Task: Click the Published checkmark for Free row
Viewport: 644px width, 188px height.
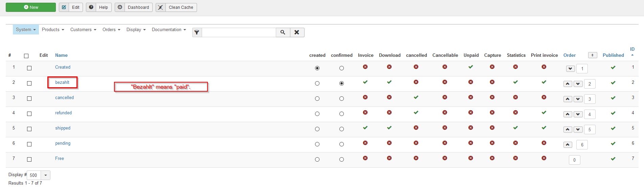Action: [x=613, y=159]
